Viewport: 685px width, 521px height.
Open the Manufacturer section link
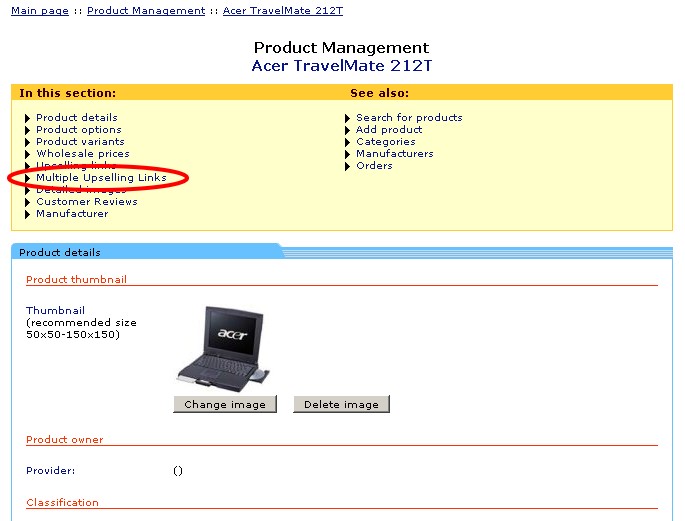point(73,214)
